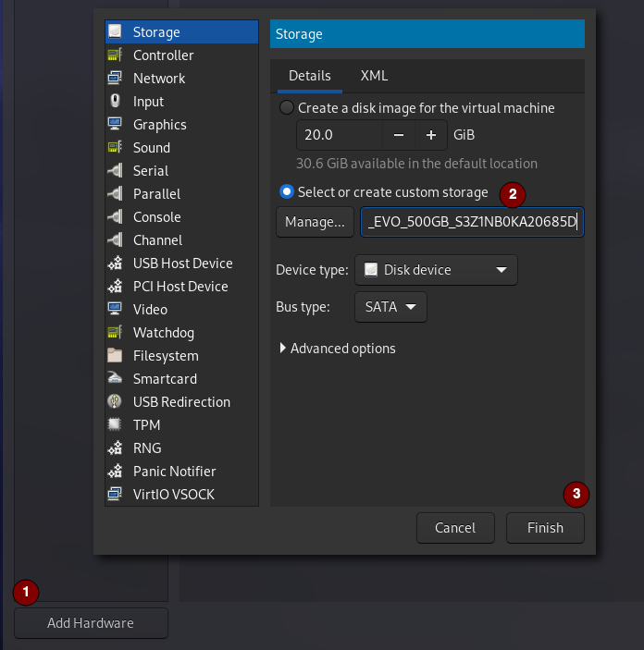Click the Sound card icon
Viewport: 644px width, 650px height.
(x=115, y=147)
